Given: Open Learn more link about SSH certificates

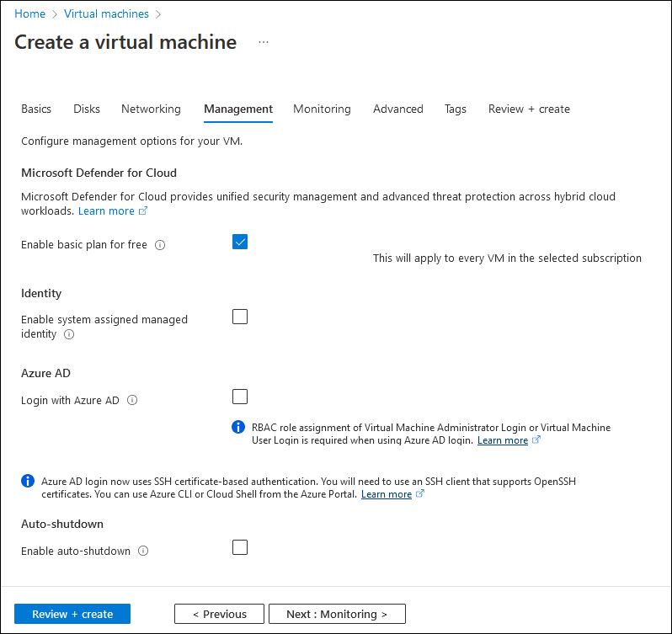Looking at the screenshot, I should pos(387,494).
